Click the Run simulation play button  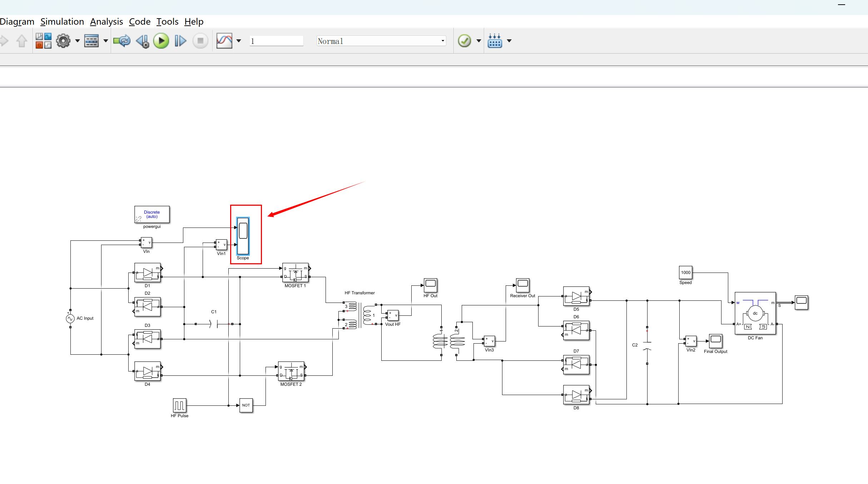(161, 41)
